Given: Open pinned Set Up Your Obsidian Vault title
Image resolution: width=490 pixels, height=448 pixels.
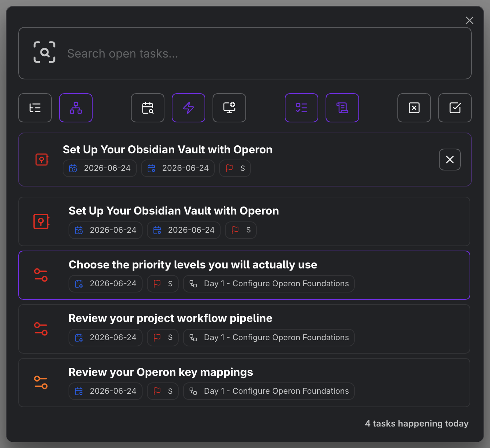Looking at the screenshot, I should (168, 150).
